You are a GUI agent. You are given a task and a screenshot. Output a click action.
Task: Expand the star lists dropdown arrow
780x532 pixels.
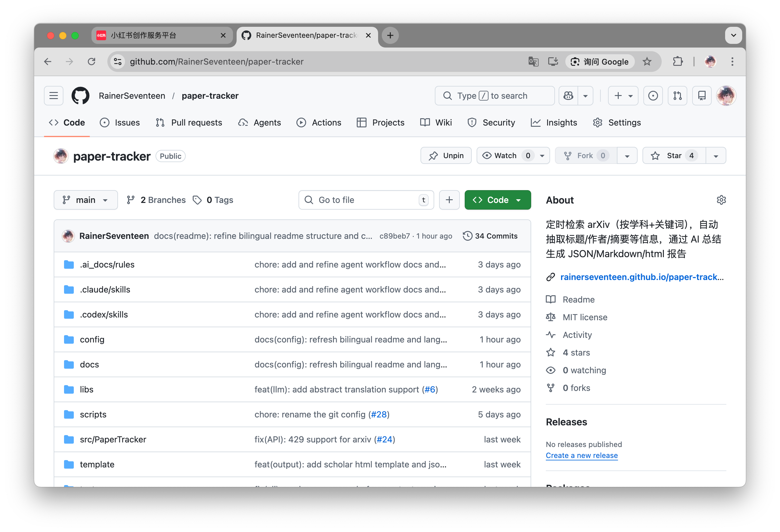tap(716, 156)
